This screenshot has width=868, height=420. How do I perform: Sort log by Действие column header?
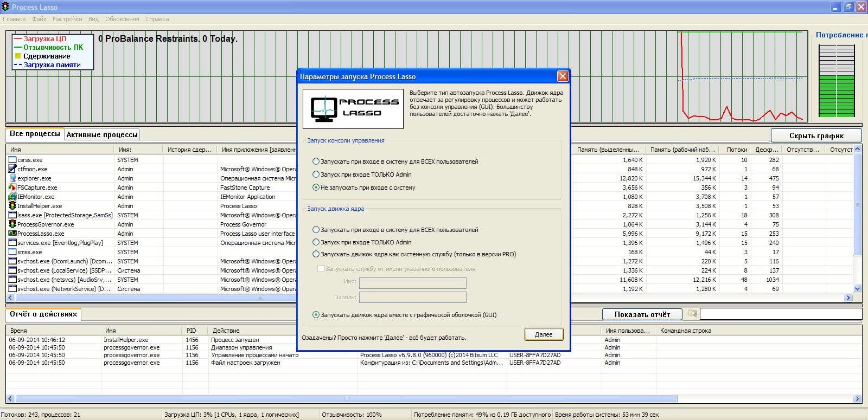coord(283,331)
